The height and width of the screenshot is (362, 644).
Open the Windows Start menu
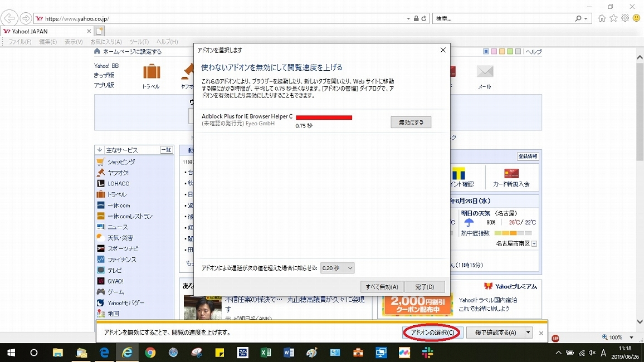[11, 353]
